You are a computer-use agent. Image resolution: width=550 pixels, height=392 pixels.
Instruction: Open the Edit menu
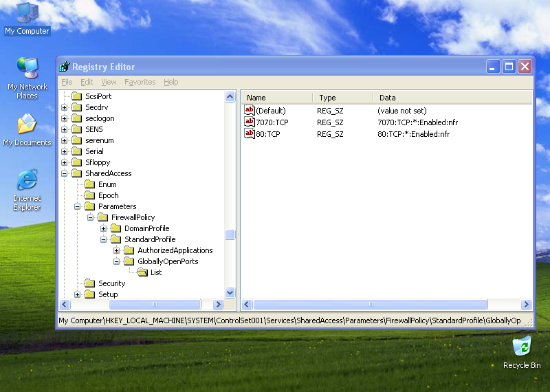[x=87, y=82]
